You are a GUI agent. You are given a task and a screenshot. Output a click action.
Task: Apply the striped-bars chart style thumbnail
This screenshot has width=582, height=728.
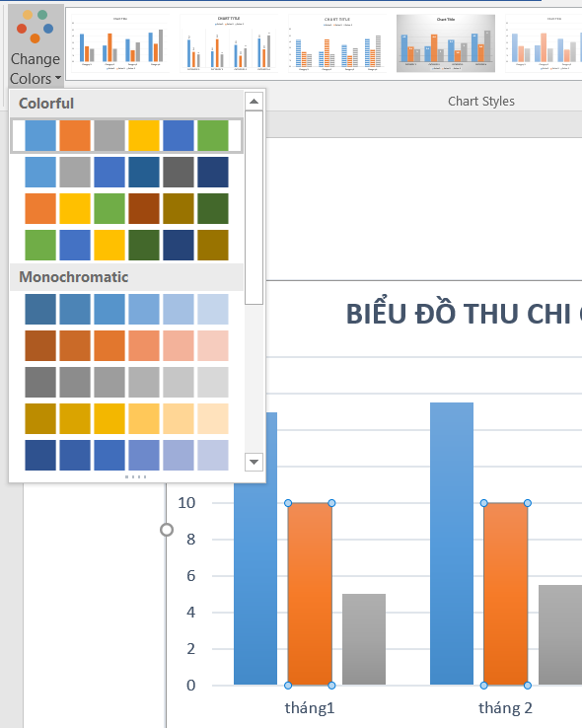click(337, 43)
